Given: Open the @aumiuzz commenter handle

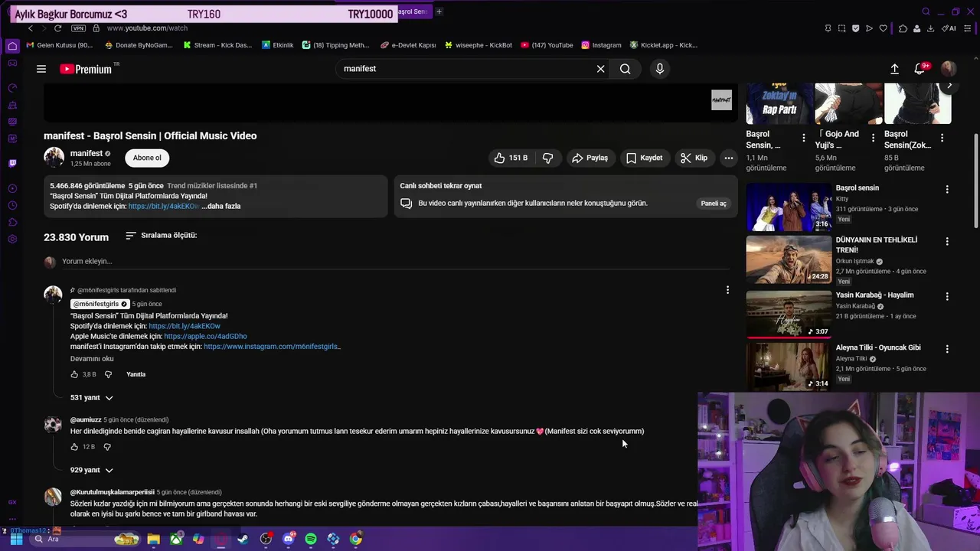Looking at the screenshot, I should pyautogui.click(x=86, y=419).
